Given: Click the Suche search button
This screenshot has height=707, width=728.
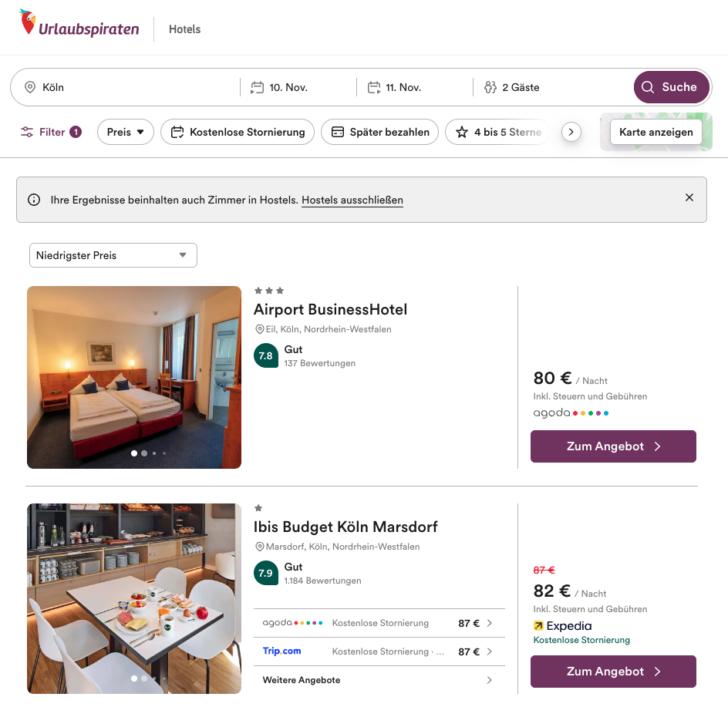Looking at the screenshot, I should point(669,87).
